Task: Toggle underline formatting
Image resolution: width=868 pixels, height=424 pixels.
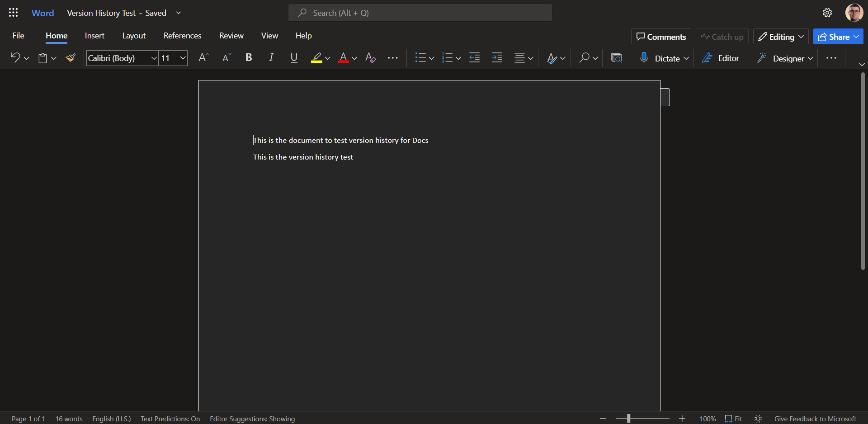Action: (x=294, y=58)
